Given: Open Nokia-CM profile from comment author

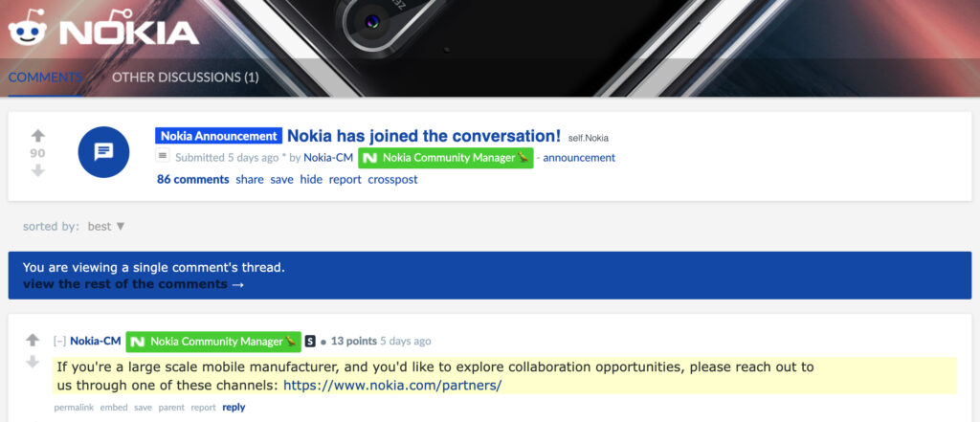Looking at the screenshot, I should pyautogui.click(x=96, y=342).
